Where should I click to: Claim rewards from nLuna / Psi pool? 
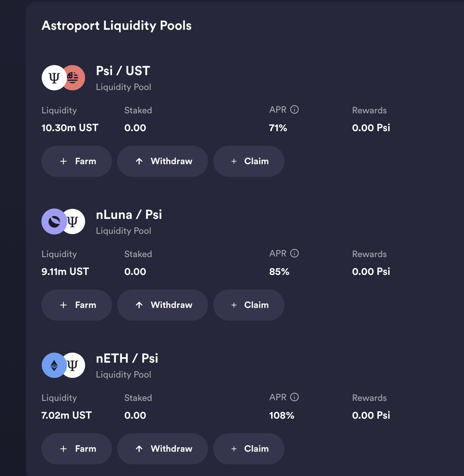coord(249,305)
